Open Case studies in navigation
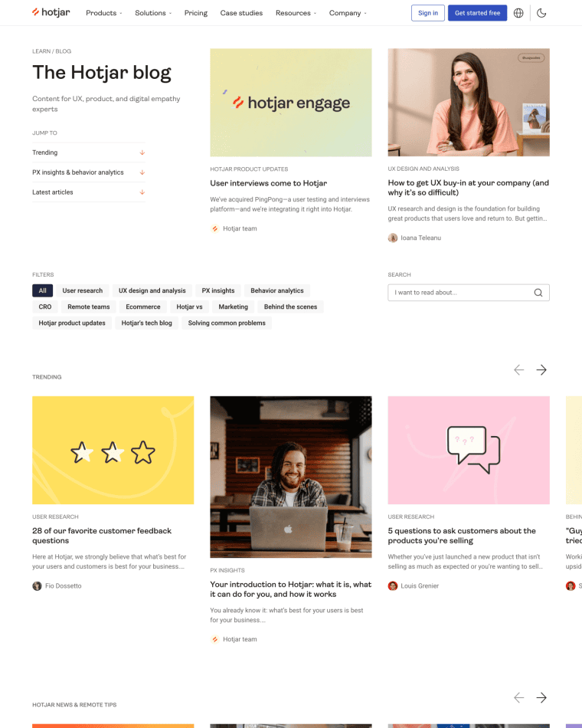The height and width of the screenshot is (728, 582). pos(241,13)
